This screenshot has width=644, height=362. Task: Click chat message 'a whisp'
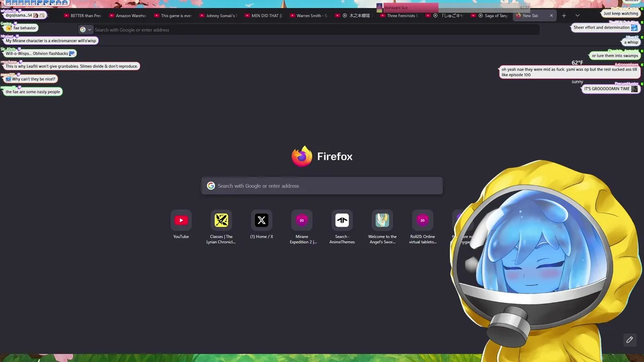click(x=631, y=42)
